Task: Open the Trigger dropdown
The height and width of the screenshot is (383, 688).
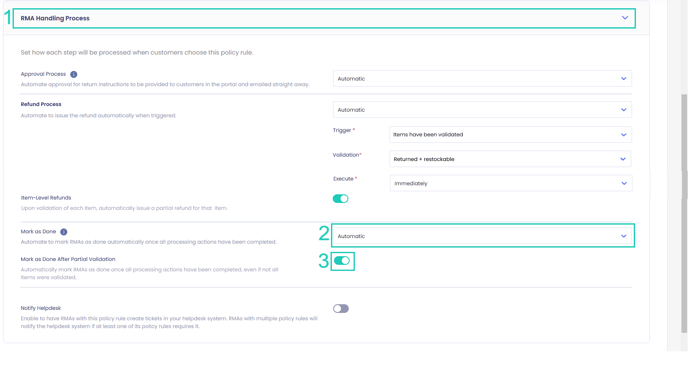Action: click(x=510, y=135)
